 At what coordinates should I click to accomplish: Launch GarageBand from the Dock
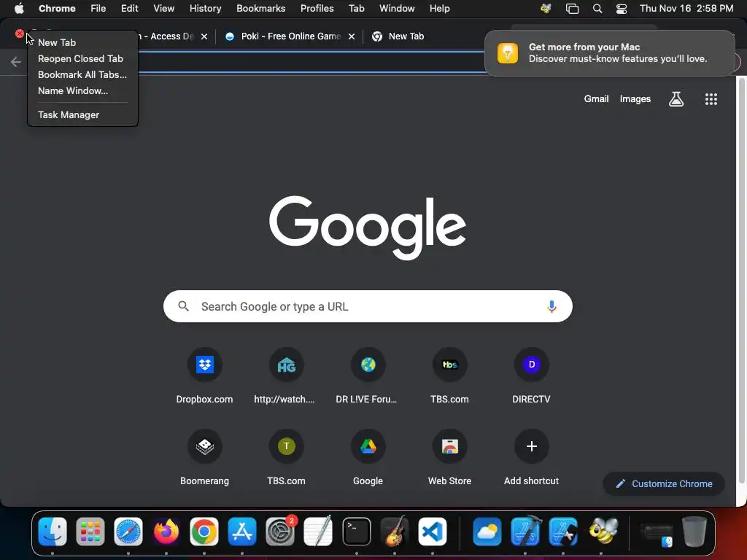395,532
